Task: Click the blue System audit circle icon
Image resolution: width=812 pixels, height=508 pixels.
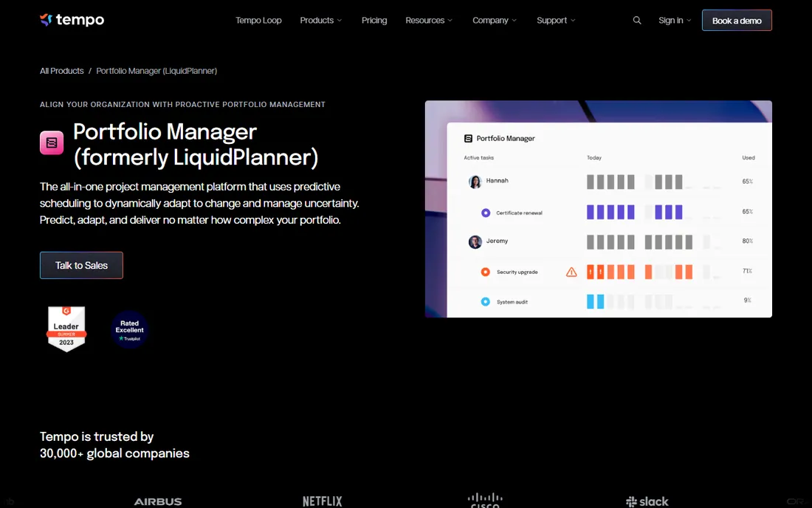Action: 485,301
